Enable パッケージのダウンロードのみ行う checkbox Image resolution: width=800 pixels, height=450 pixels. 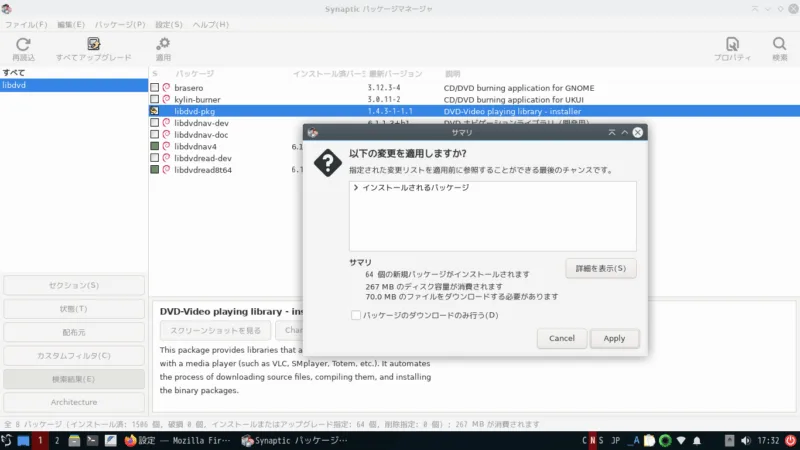(356, 315)
